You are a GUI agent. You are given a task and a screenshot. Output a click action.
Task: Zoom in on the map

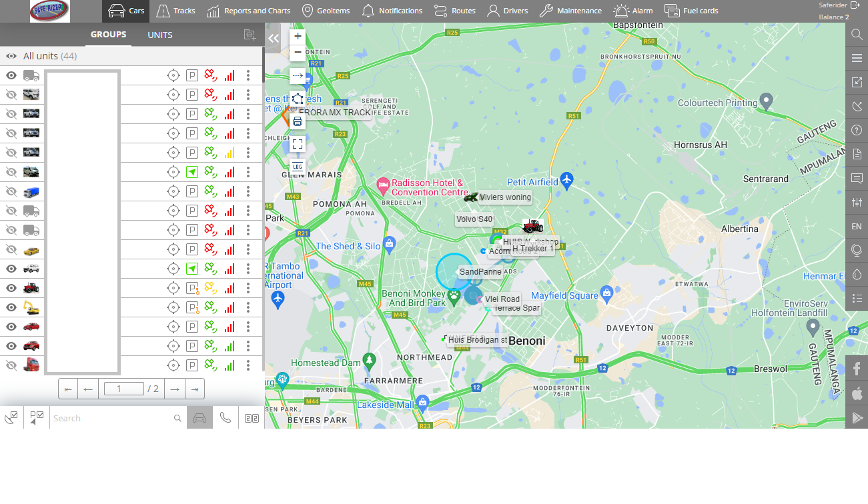pos(298,37)
